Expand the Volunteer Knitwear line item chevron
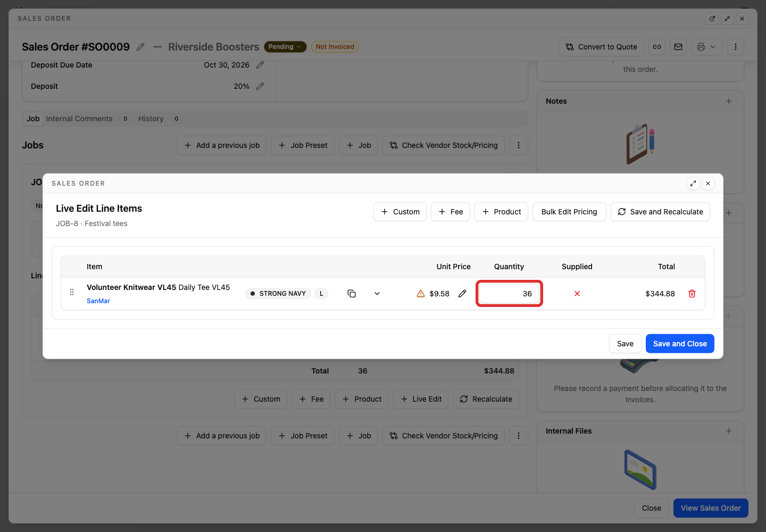The width and height of the screenshot is (766, 532). tap(377, 294)
